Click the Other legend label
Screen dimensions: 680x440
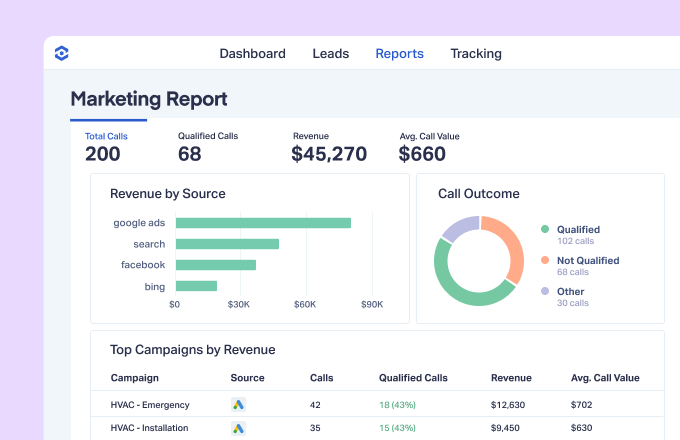[571, 291]
